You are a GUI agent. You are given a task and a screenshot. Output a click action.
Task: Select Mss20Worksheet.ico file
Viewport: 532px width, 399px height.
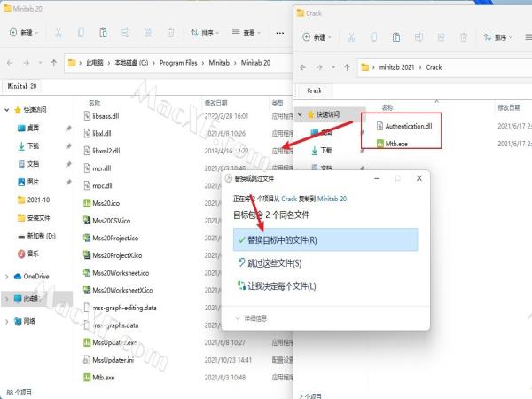coord(121,273)
